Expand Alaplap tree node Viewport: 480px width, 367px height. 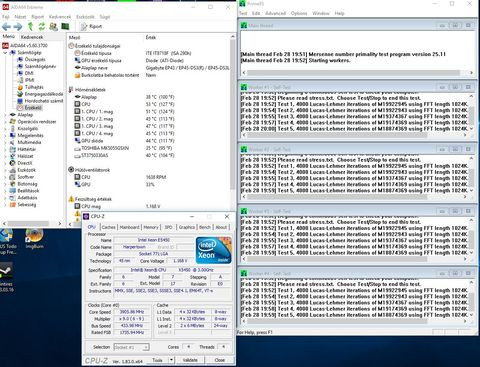pos(5,115)
